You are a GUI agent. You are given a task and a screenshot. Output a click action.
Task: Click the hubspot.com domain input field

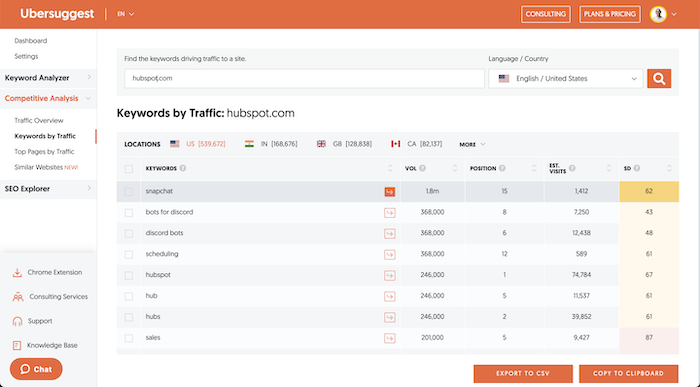pyautogui.click(x=304, y=79)
